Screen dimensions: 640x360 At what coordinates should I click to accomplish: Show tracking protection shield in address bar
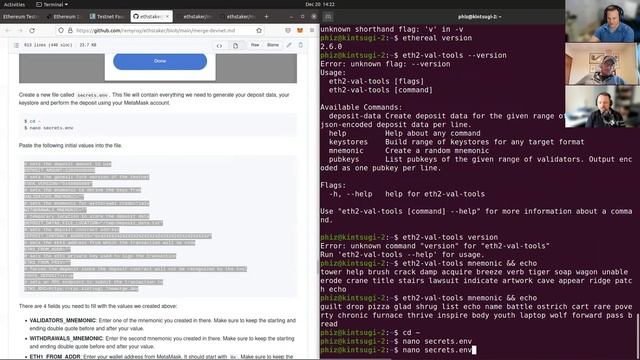(61, 31)
